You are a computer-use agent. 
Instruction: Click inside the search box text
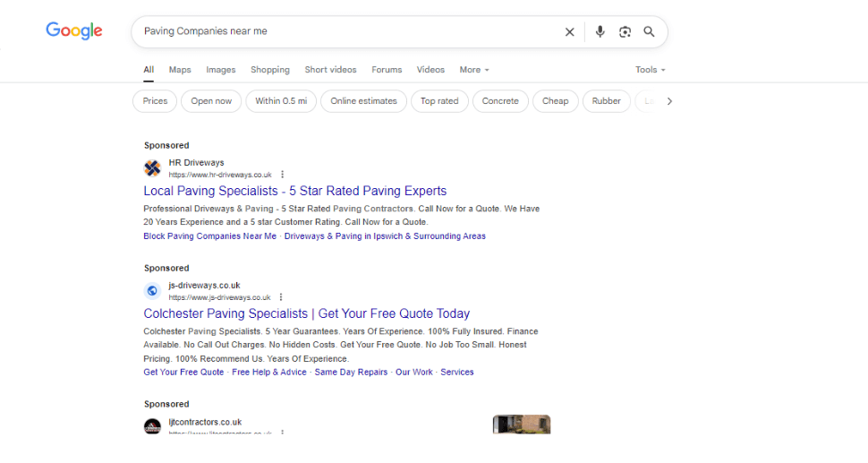(x=206, y=31)
